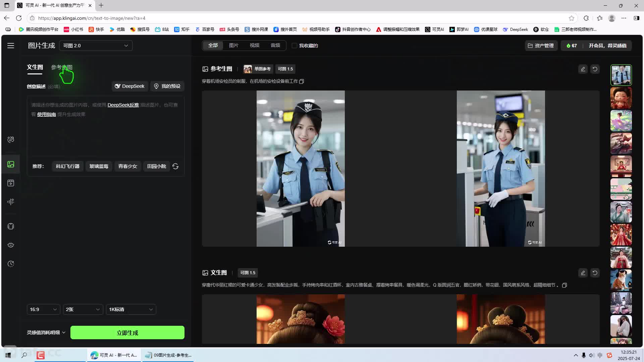This screenshot has height=362, width=644.
Task: Click the 立即生成 button
Action: [127, 333]
